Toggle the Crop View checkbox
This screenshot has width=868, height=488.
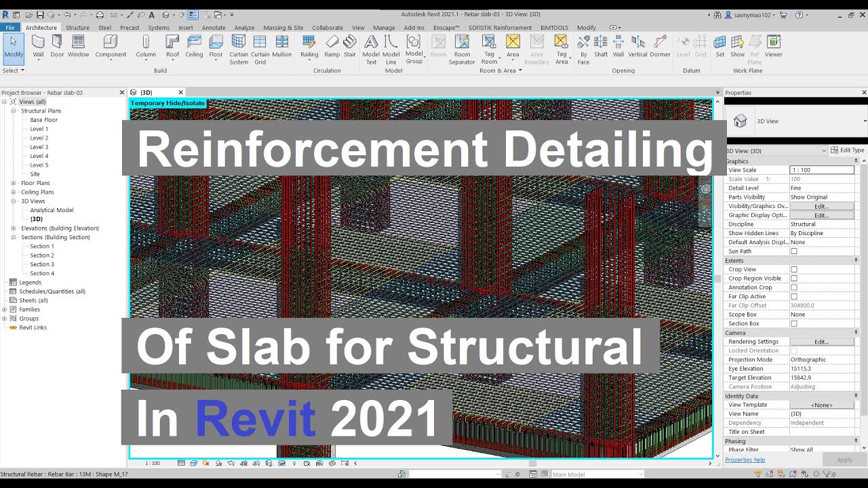click(794, 269)
